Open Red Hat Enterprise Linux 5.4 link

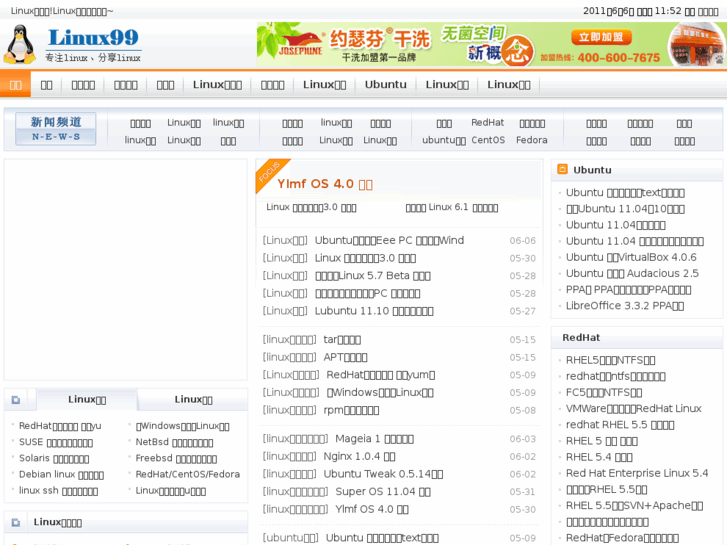point(637,473)
